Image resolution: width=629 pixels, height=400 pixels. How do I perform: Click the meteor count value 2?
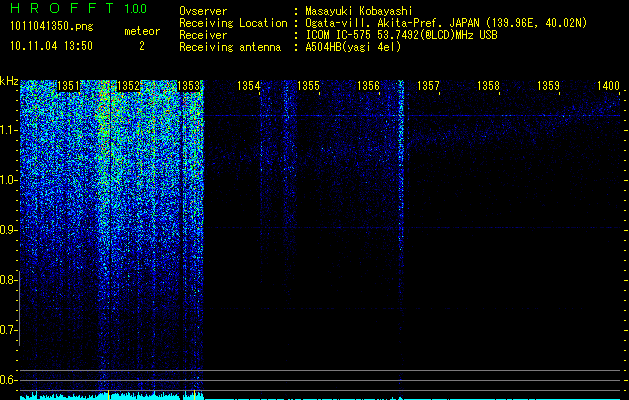click(142, 46)
